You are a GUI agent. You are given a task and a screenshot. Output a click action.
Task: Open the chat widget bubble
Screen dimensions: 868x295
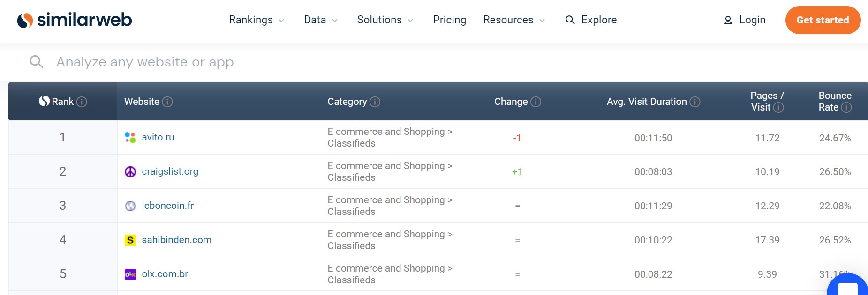[848, 287]
